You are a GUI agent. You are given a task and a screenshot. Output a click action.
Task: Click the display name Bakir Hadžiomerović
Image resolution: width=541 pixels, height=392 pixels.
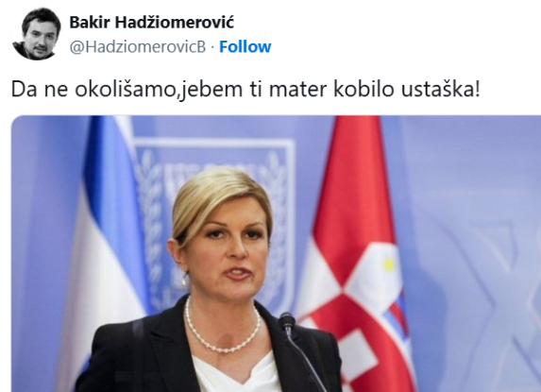152,23
